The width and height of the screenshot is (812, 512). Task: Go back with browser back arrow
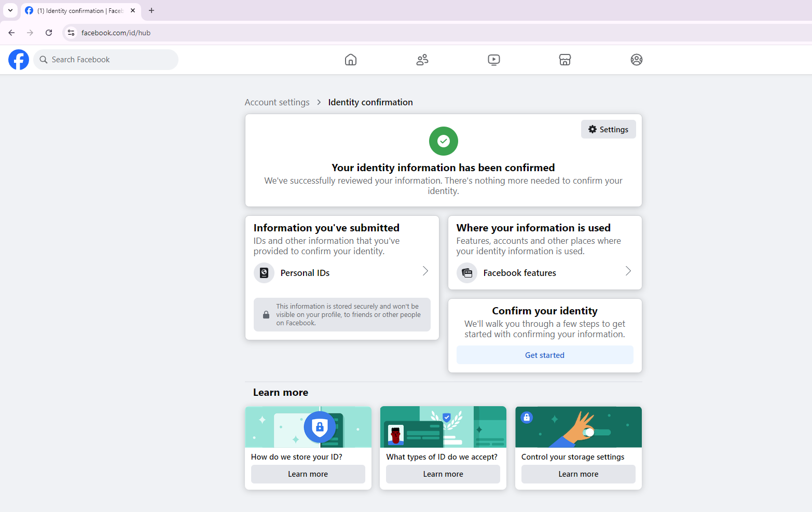(x=11, y=33)
